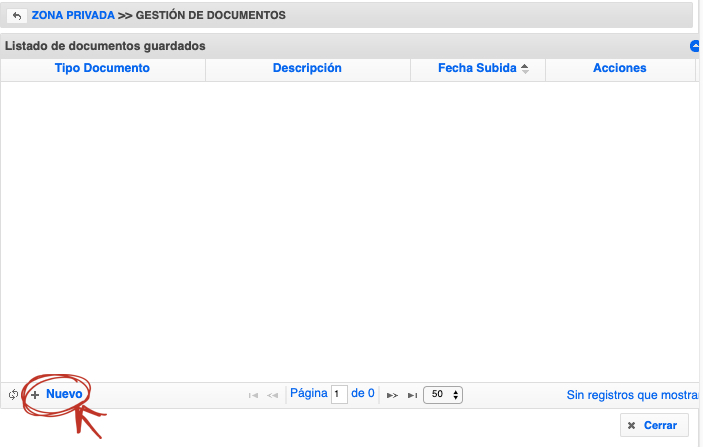Go to the previous page
Viewport: 703px width, 447px height.
[x=273, y=396]
